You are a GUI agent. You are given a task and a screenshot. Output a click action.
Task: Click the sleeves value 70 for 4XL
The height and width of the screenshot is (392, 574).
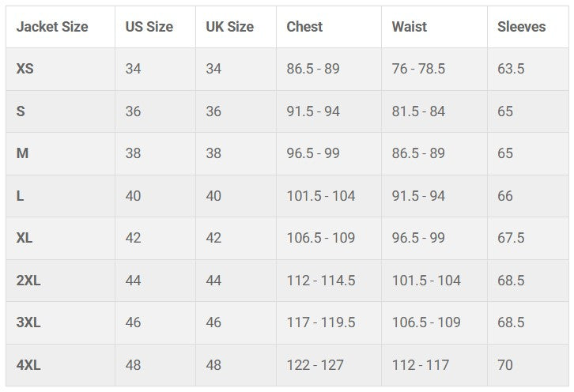pyautogui.click(x=505, y=365)
